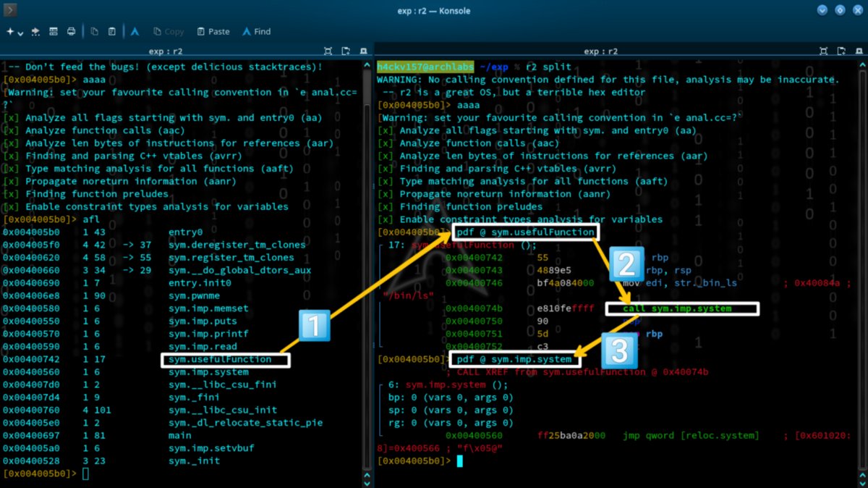Maximize the left terminal pane view
This screenshot has width=868, height=488.
(x=328, y=51)
